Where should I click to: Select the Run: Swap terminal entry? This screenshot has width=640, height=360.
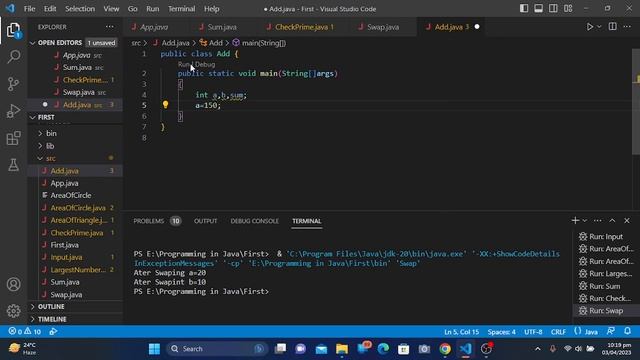pyautogui.click(x=606, y=311)
